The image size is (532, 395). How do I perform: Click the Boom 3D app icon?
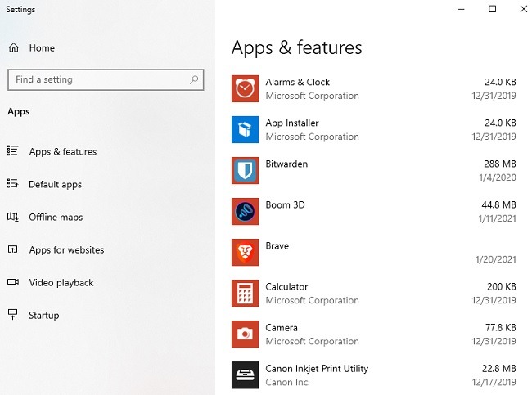pos(245,212)
